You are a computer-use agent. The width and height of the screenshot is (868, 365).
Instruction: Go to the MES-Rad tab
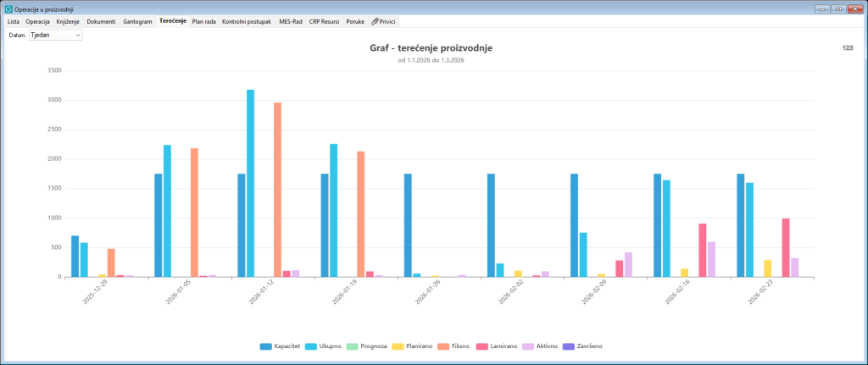click(291, 21)
